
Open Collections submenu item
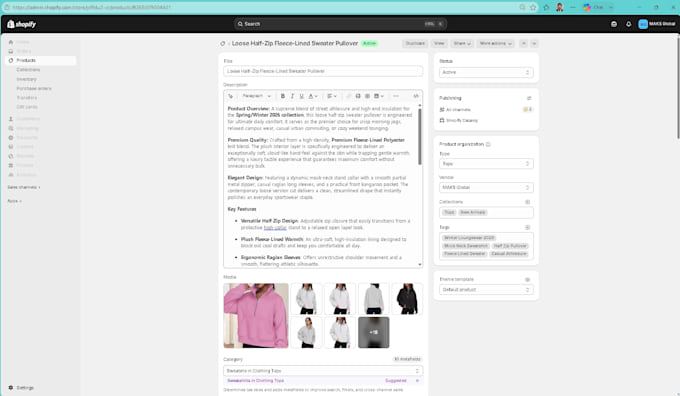(x=28, y=70)
